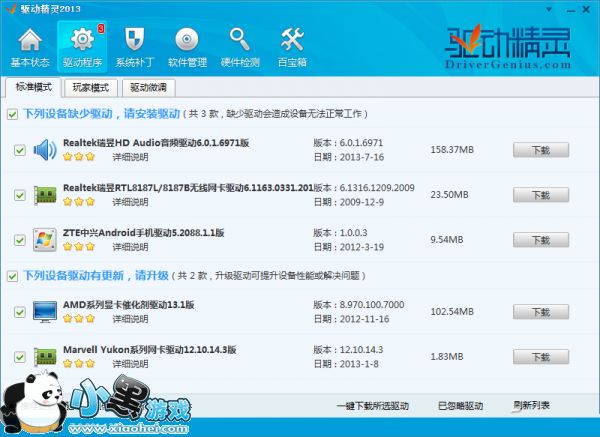600x437 pixels.
Task: Open 详细说明 for Marvell Yukon driver
Action: [130, 364]
